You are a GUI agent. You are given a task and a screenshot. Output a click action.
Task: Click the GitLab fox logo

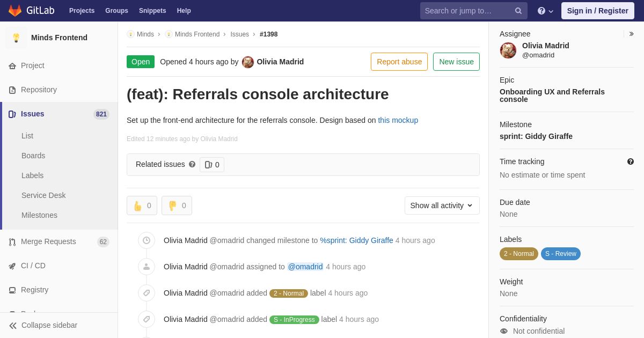click(x=15, y=11)
